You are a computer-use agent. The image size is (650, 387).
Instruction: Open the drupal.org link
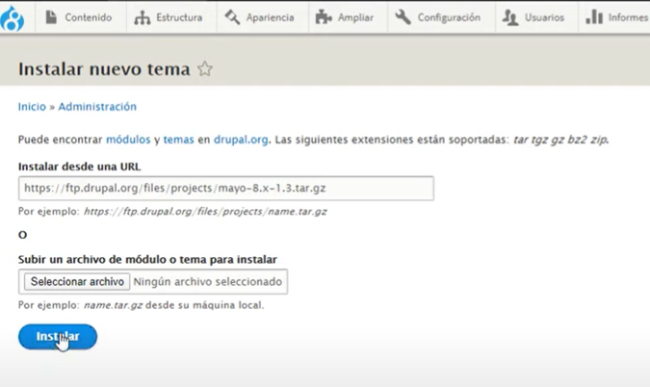tap(241, 140)
